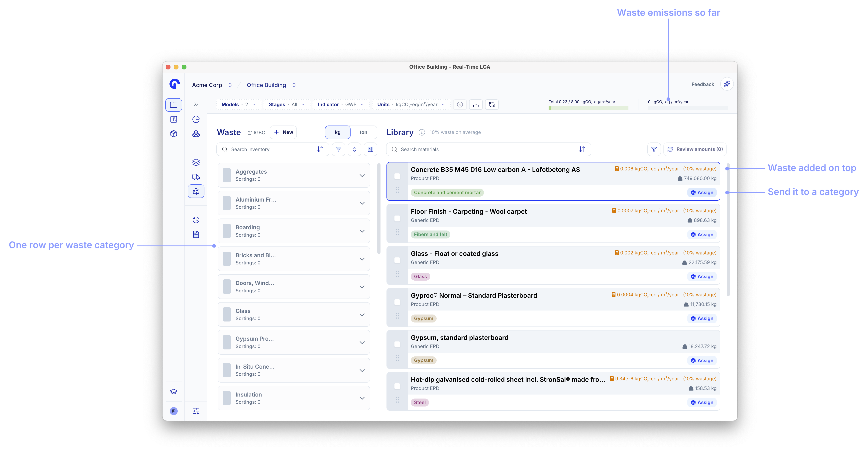Open the layers materials icon

(x=196, y=162)
